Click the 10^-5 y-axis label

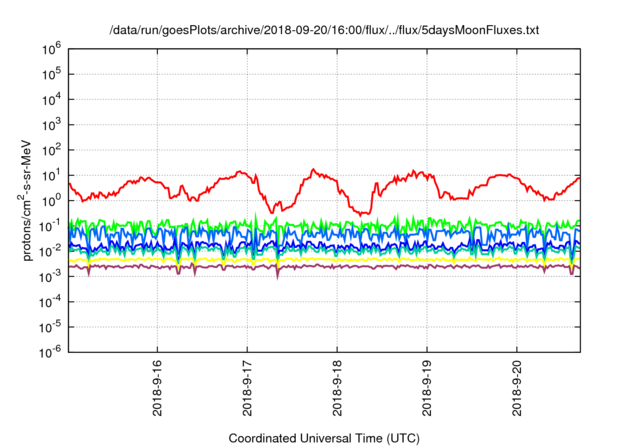(50, 328)
